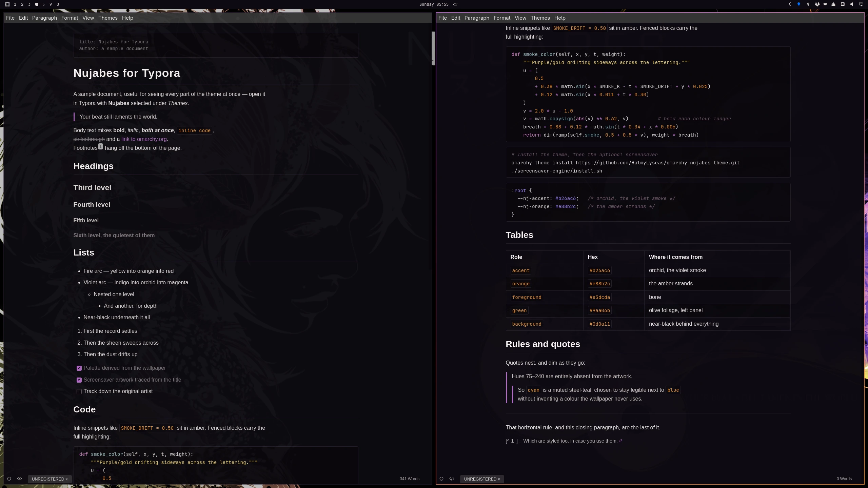Click the footnote return arrow in right window

[x=620, y=441]
